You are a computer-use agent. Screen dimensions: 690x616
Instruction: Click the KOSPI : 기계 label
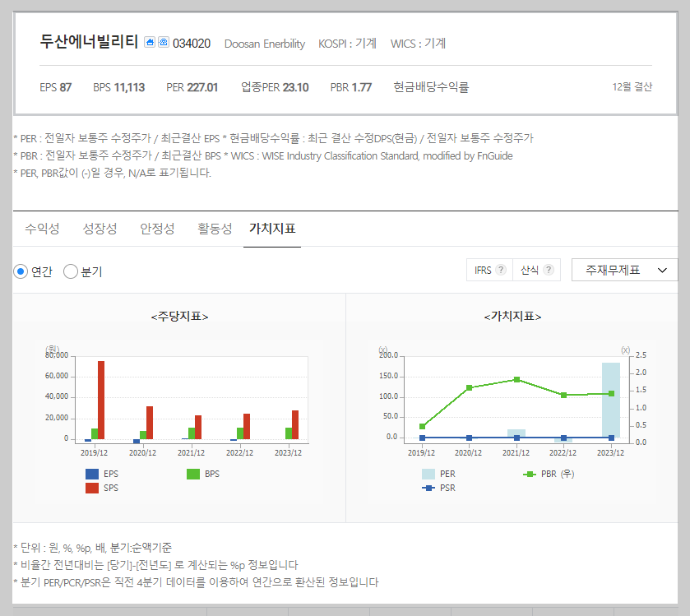348,44
